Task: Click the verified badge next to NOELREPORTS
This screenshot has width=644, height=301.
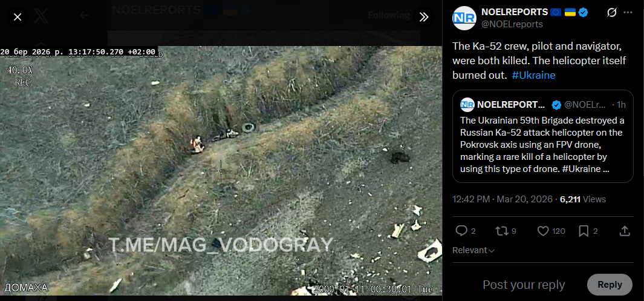Action: (583, 12)
